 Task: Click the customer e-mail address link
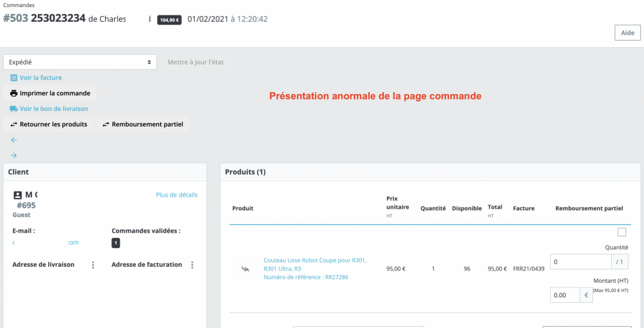coord(46,242)
